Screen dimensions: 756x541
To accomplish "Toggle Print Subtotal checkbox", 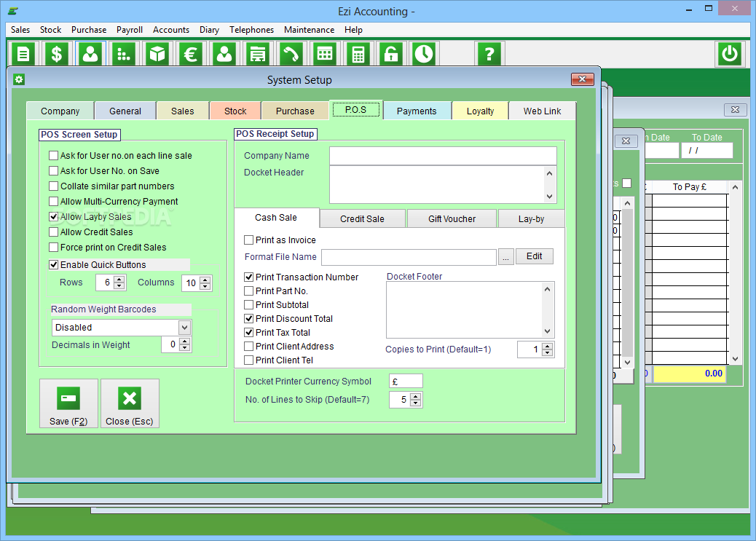I will pos(249,305).
